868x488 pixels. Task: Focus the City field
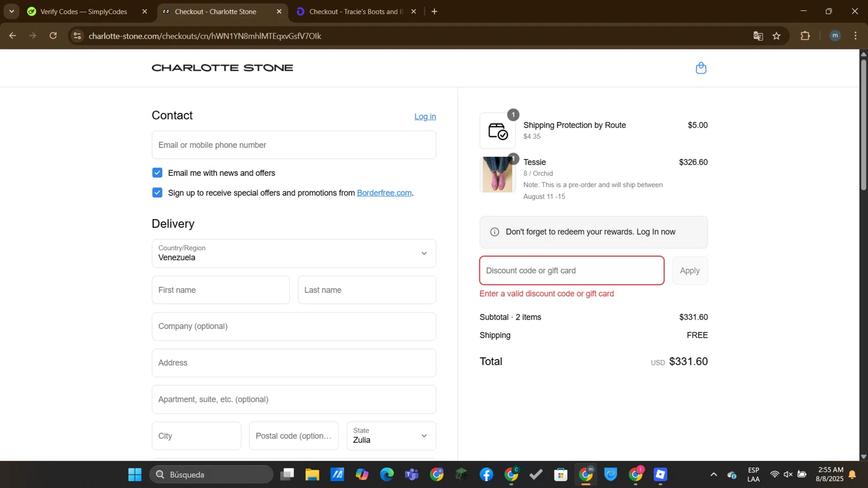197,436
